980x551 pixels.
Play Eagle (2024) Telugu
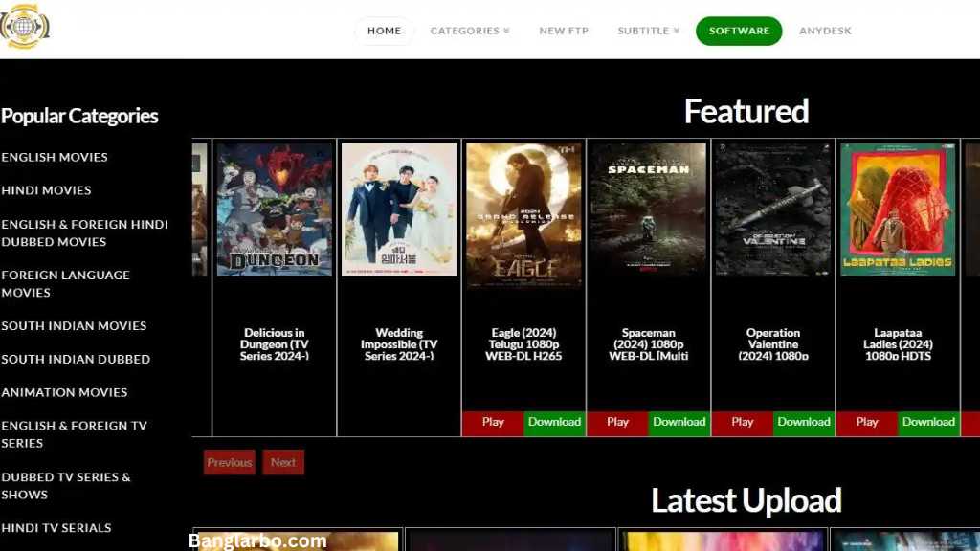coord(493,423)
